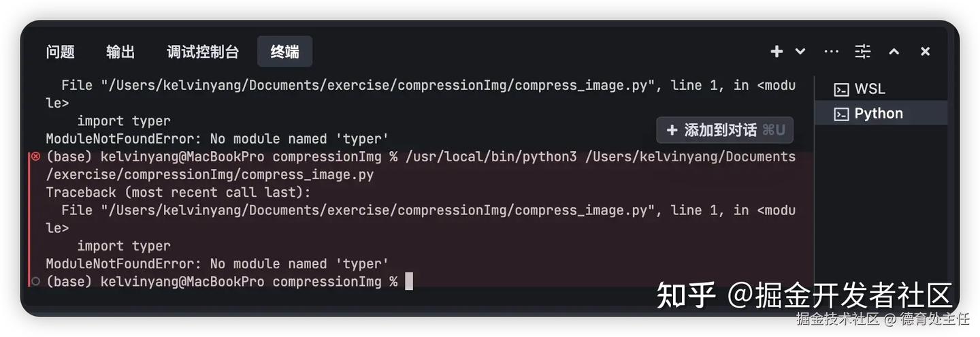Open the three-dot more actions menu
Viewport: 980px width, 337px height.
(x=831, y=52)
